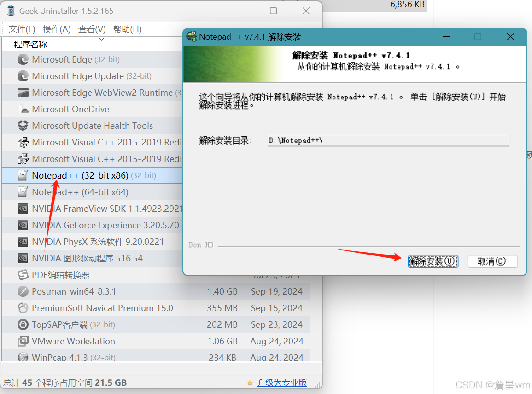Click the Navicat Premium 15.0 icon
532x394 pixels.
pos(23,308)
